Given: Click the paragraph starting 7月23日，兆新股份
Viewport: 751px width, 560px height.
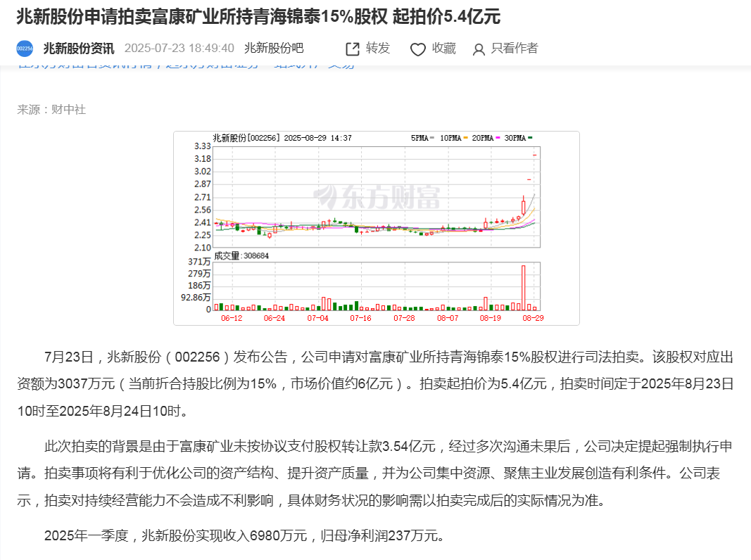Looking at the screenshot, I should click(376, 384).
